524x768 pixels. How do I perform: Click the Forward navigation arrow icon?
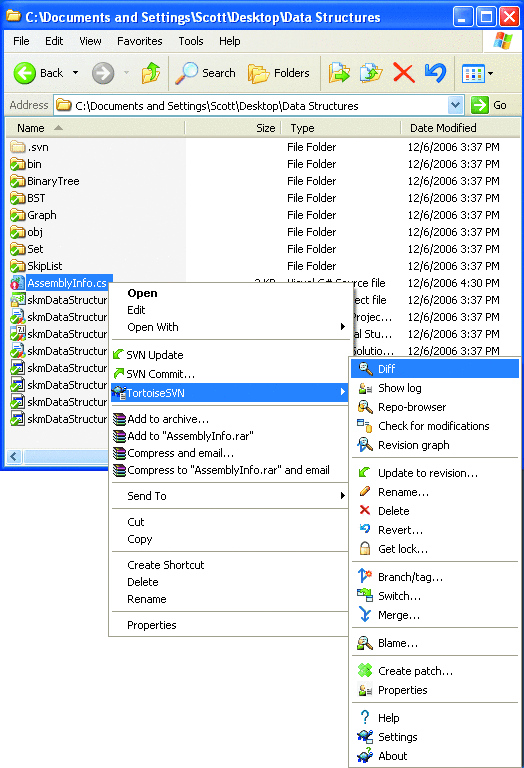tap(103, 73)
